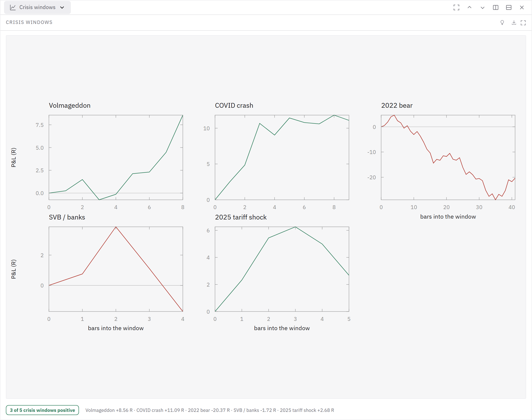Click the SVB / banks chart title
532x420 pixels.
pyautogui.click(x=67, y=217)
